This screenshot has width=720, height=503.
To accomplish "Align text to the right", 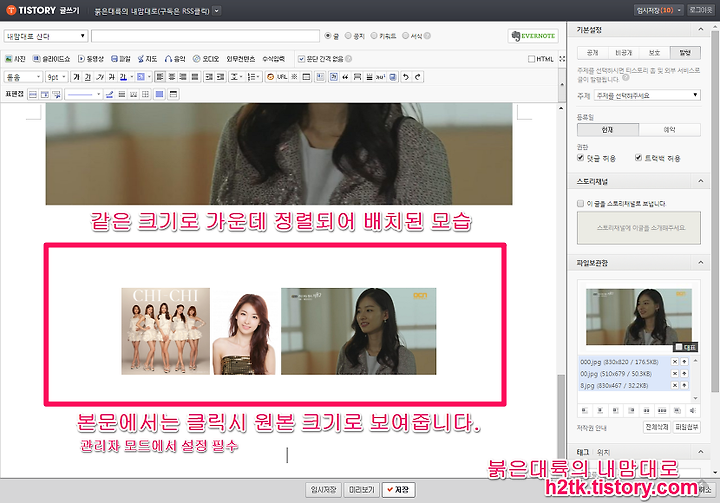I will click(x=183, y=77).
